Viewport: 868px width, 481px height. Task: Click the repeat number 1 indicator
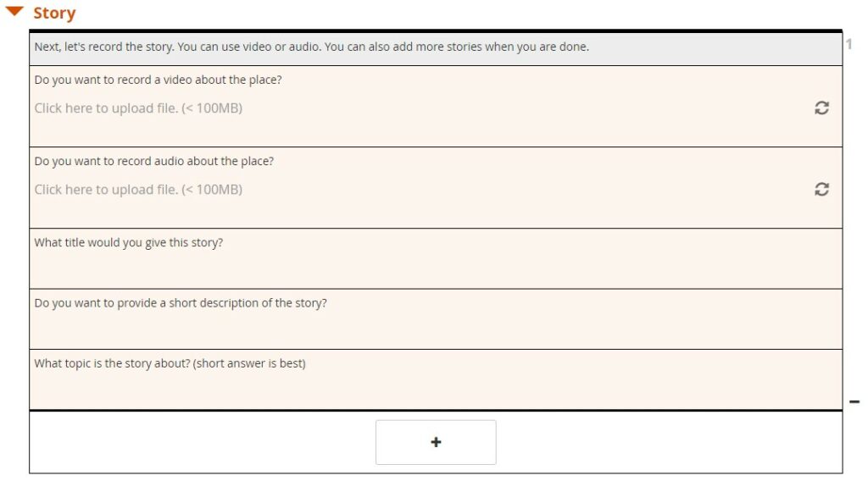pos(849,44)
